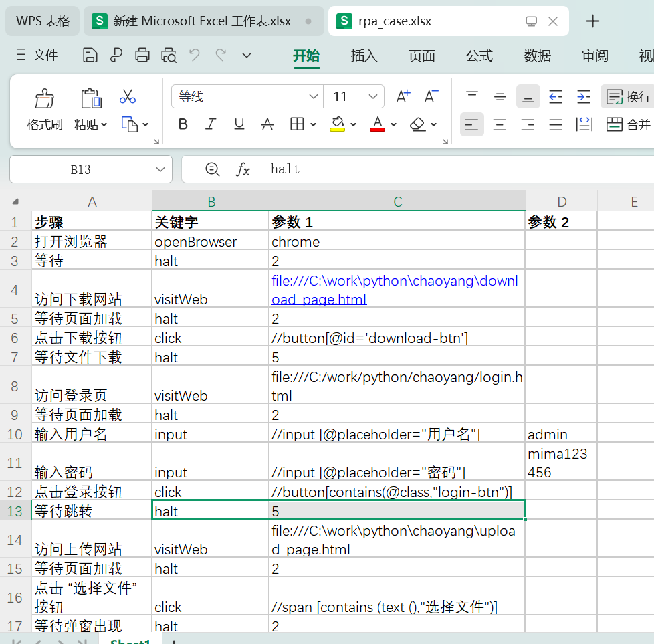This screenshot has width=654, height=644.
Task: Toggle Strikethrough formatting
Action: [x=267, y=124]
